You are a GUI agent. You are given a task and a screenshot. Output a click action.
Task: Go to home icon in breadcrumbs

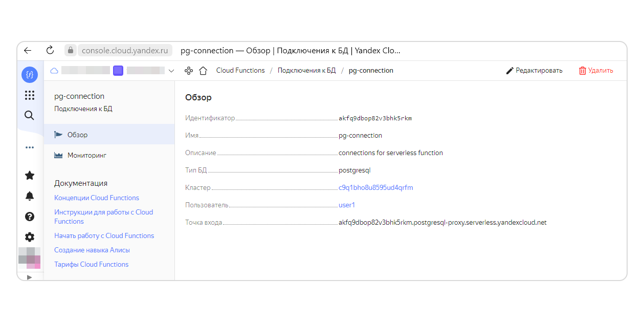(203, 71)
